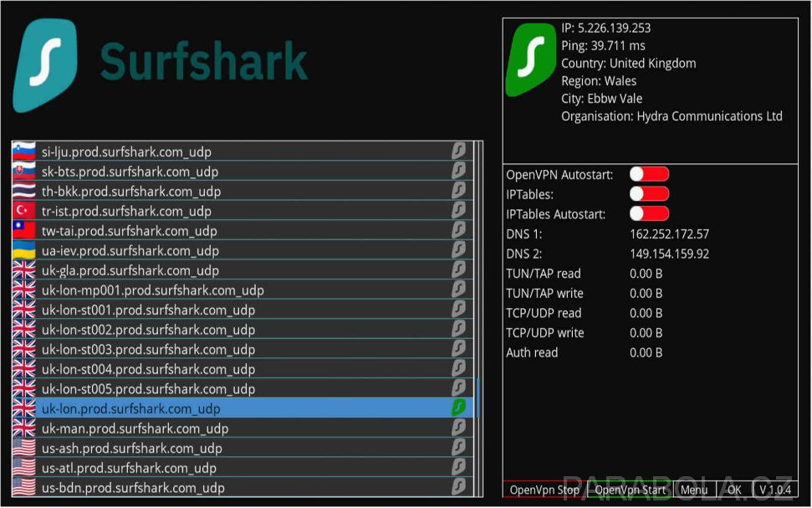This screenshot has width=812, height=508.
Task: Select uk-lon-mp001.prod.surfshark.com_udp server
Action: pos(243,290)
